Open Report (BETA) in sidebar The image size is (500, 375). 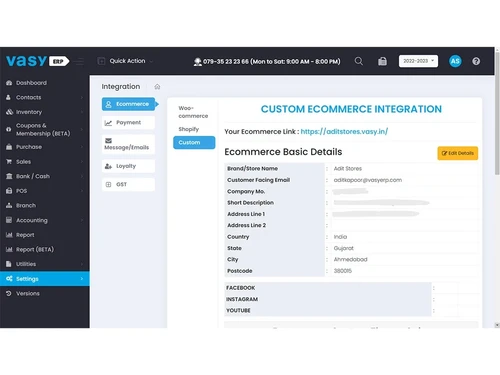coord(35,249)
